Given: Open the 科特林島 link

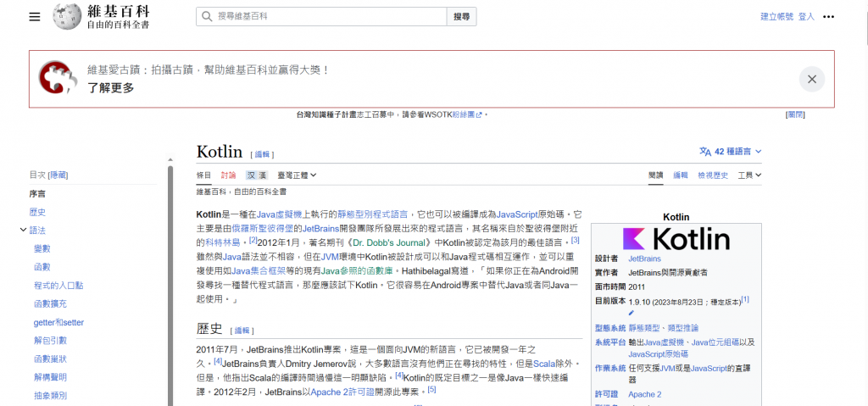Looking at the screenshot, I should (223, 242).
